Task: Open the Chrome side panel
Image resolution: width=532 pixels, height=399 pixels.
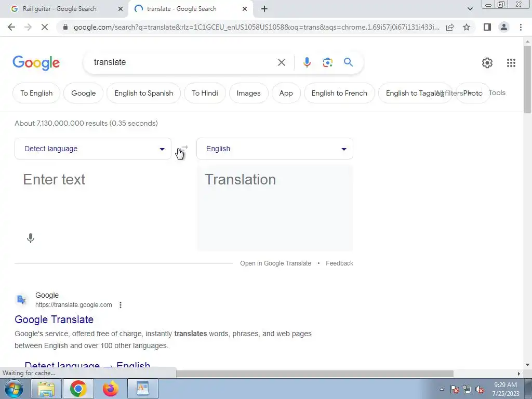Action: click(487, 27)
